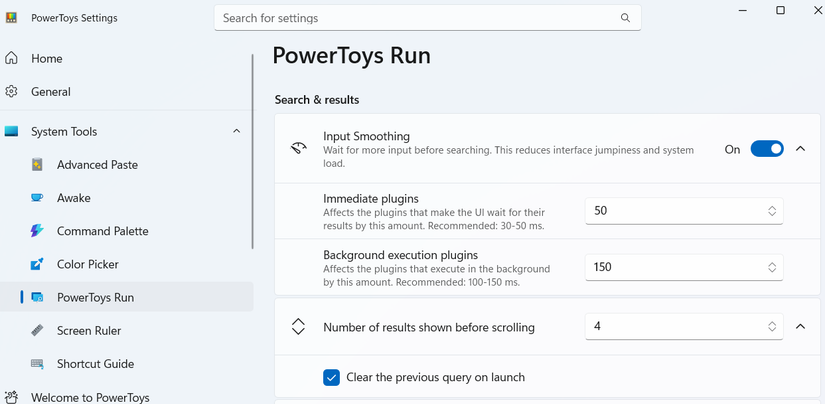Minimize the PowerToys Settings window
825x404 pixels.
(x=743, y=10)
